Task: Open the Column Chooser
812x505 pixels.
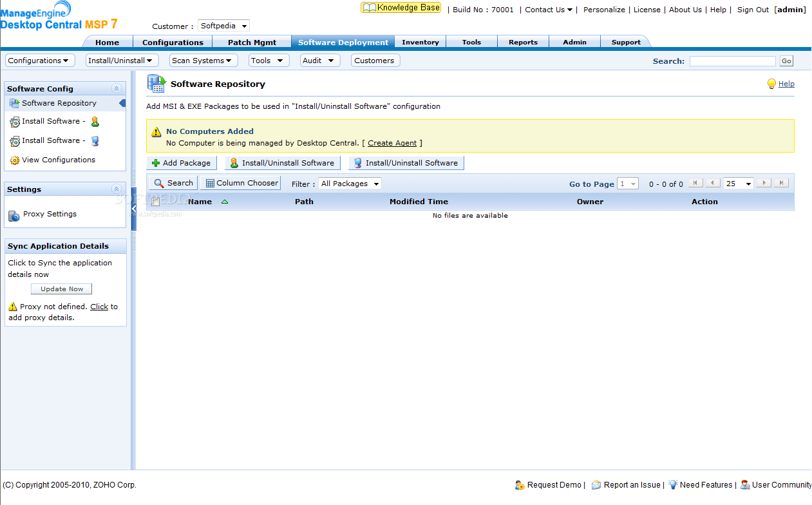Action: (241, 183)
